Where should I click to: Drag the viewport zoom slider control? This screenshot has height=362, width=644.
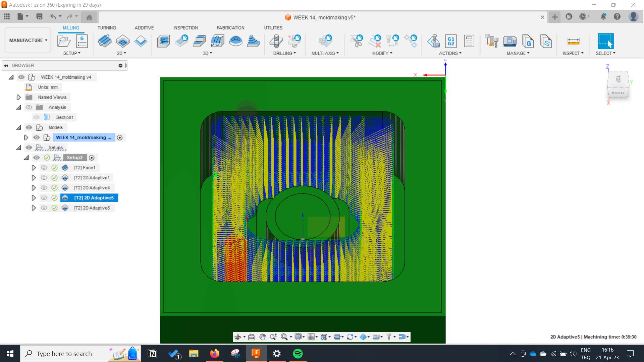point(273,337)
